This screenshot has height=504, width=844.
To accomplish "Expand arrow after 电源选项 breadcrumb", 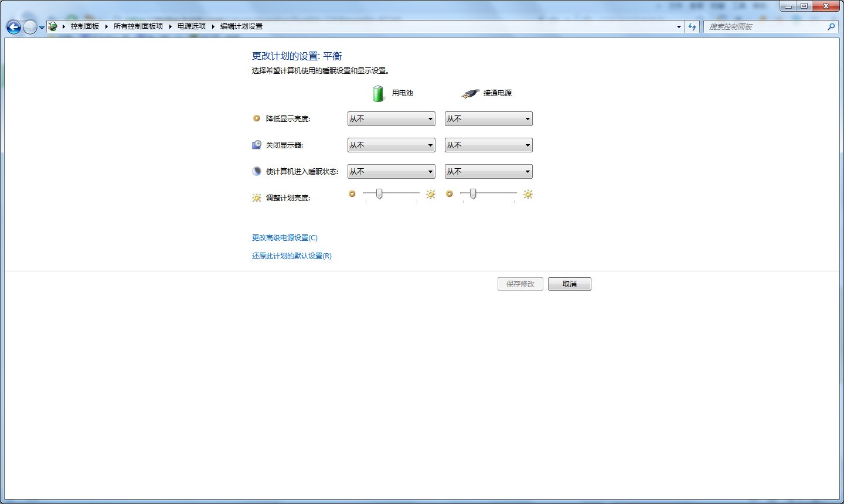I will click(213, 26).
